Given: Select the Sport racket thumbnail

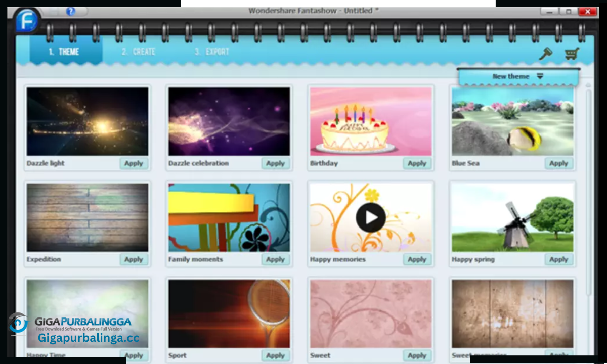Looking at the screenshot, I should (229, 313).
